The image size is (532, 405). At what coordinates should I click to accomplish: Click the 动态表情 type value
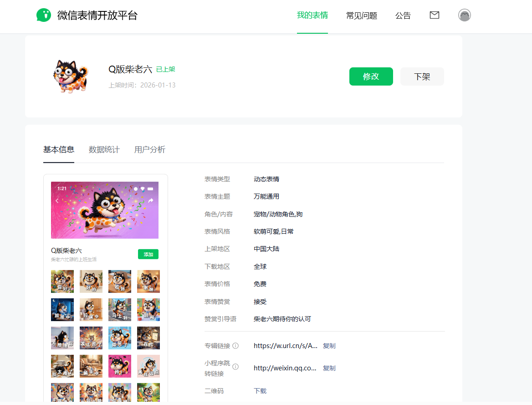point(266,179)
